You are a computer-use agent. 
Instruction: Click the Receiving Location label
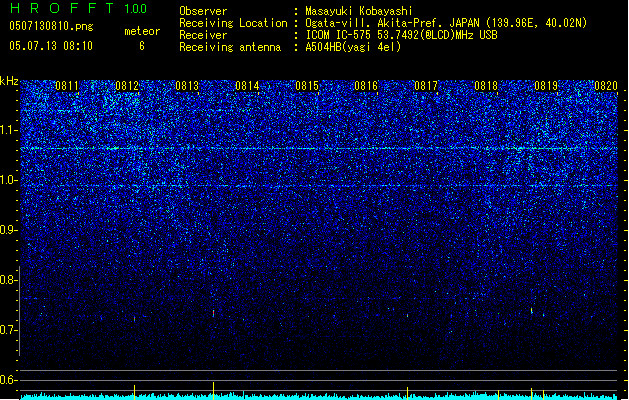point(233,23)
